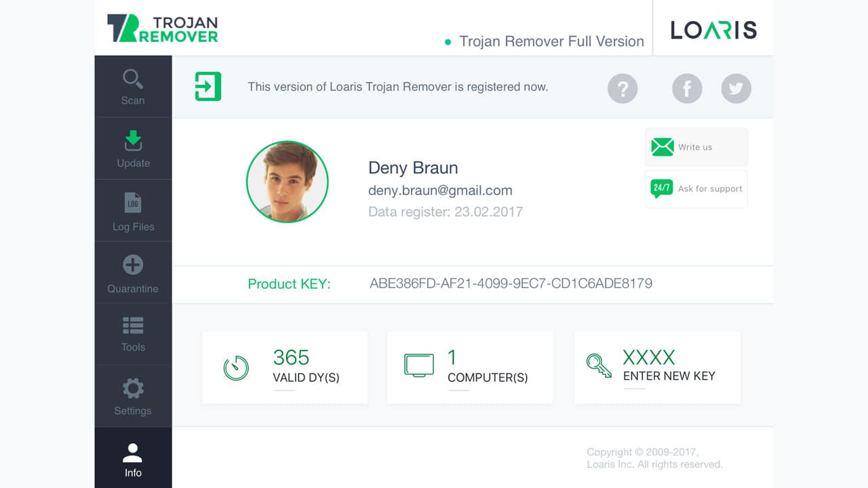Select the Scan sidebar icon
Screen dimensions: 868x488
pyautogui.click(x=132, y=85)
